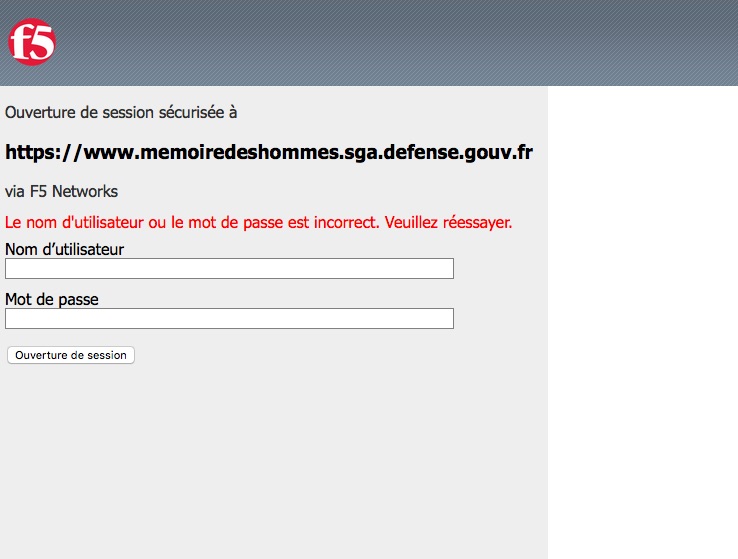Click the memoiredeshommes.sga.defense.gouv.fr URL heading
The image size is (738, 559).
coord(269,152)
